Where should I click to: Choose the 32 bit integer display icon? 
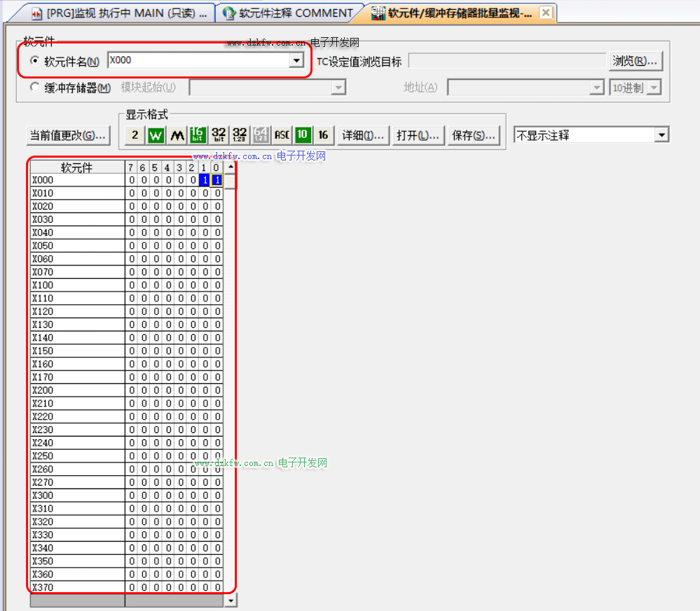pyautogui.click(x=219, y=135)
